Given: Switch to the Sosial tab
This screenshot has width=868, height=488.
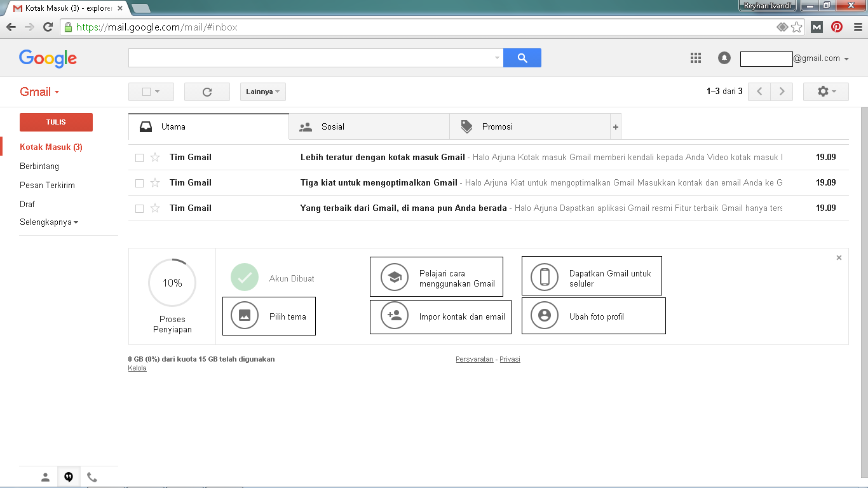Looking at the screenshot, I should click(x=332, y=126).
